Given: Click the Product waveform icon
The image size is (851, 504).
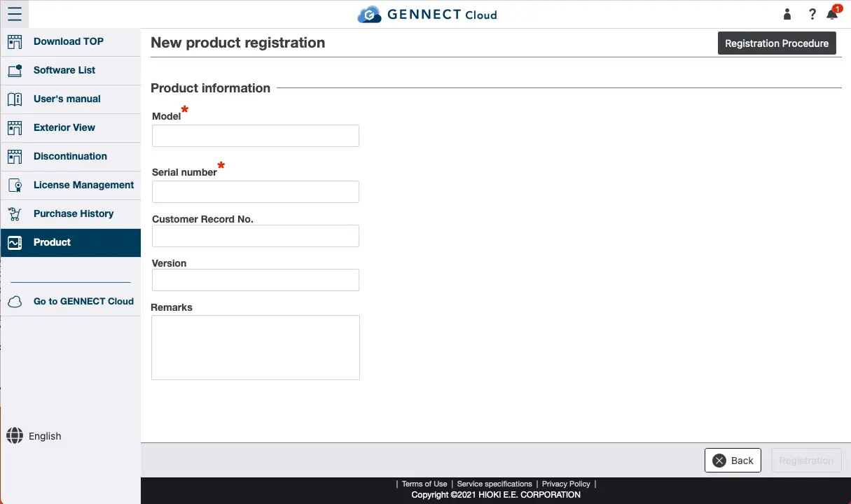Looking at the screenshot, I should (x=15, y=242).
